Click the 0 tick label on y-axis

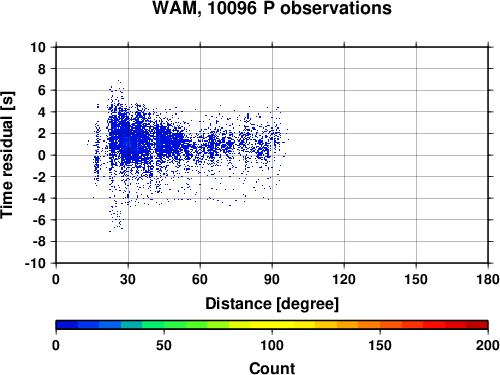[42, 155]
